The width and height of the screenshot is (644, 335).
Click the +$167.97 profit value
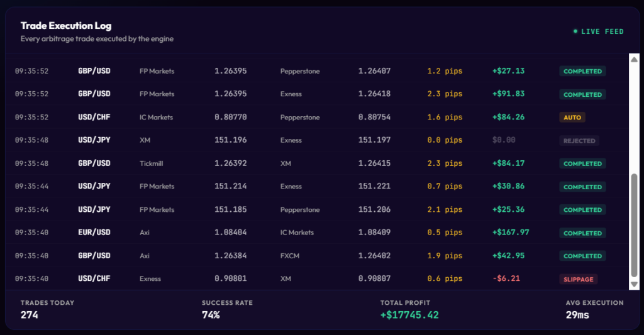coord(511,233)
